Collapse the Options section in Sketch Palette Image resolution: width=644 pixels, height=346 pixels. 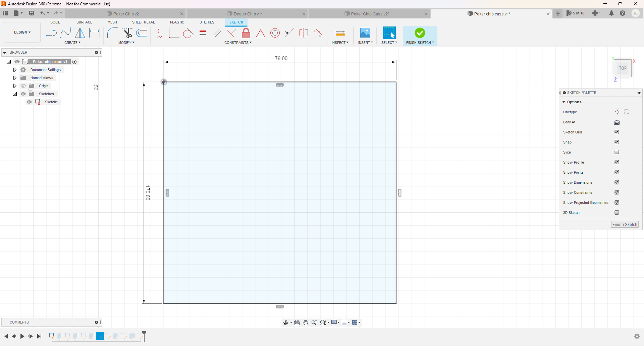coord(564,102)
